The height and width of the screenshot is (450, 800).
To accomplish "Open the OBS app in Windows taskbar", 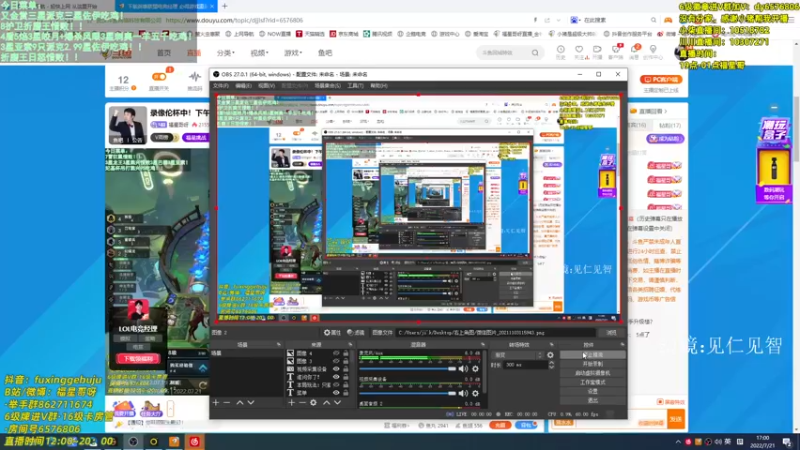I will 133,442.
